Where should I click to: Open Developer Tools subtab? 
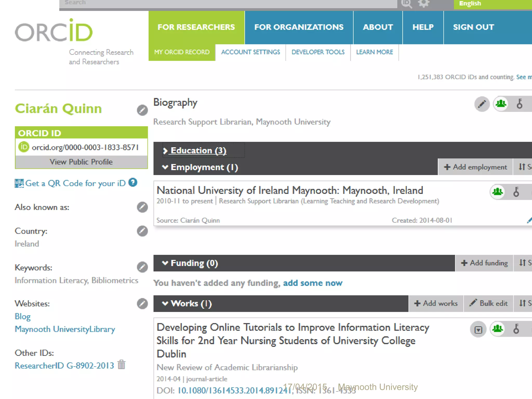(x=318, y=52)
